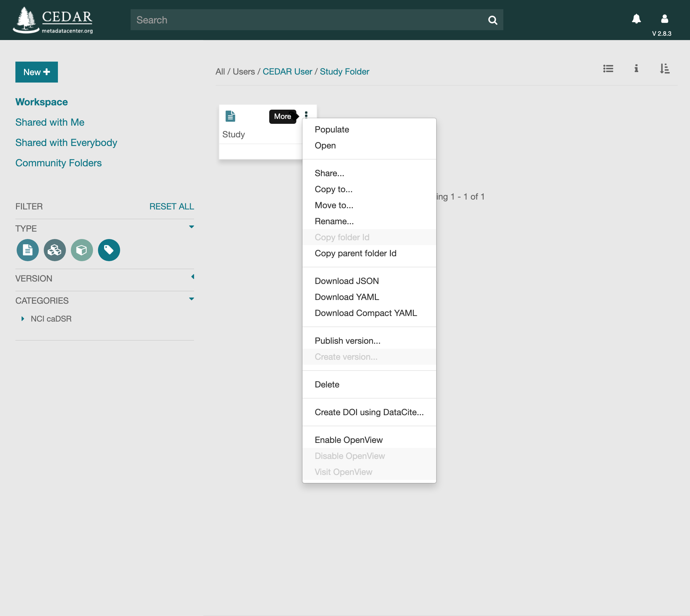Click Download JSON

coord(369,281)
